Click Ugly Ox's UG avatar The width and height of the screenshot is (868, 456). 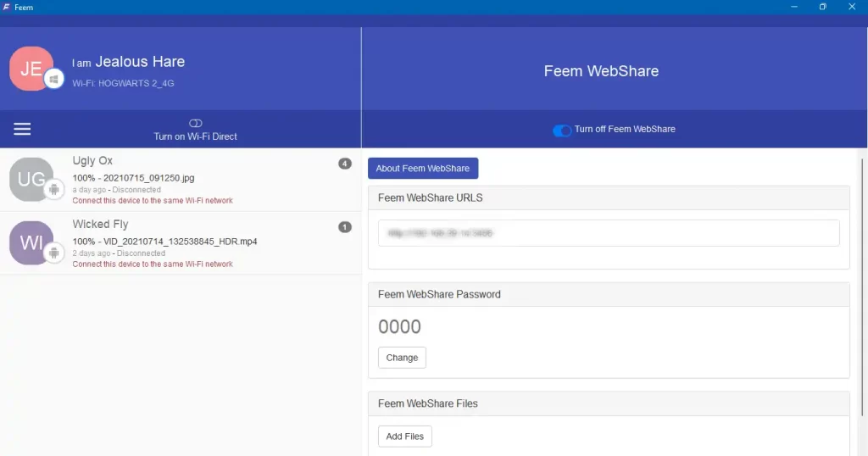click(31, 178)
